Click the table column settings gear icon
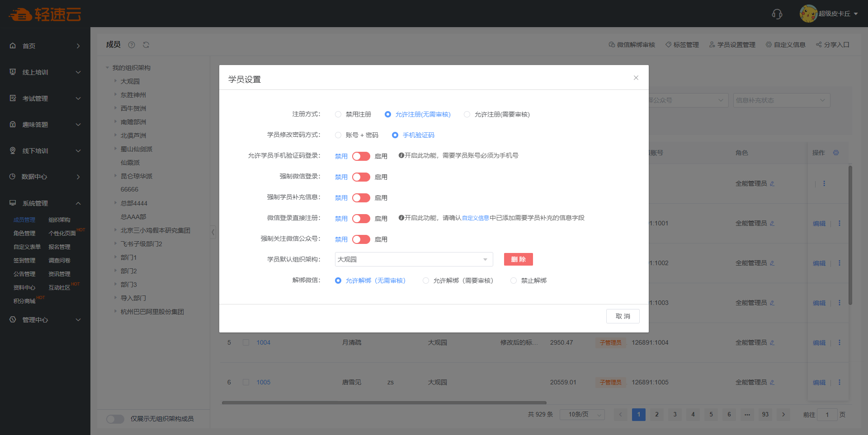 [x=836, y=153]
